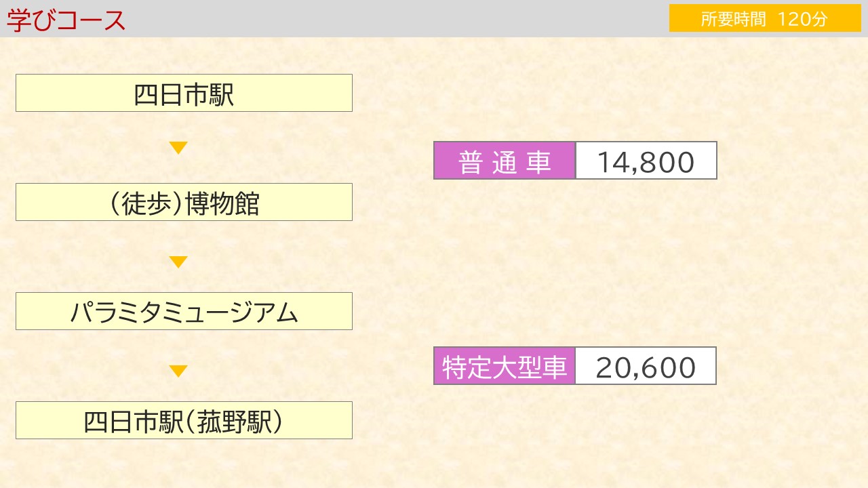Click the コース word in the title

pyautogui.click(x=92, y=20)
